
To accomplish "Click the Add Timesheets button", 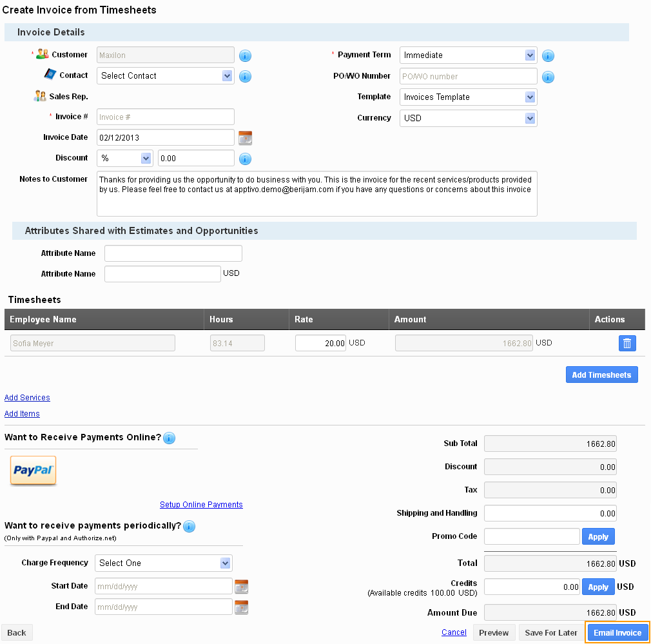I will [601, 374].
